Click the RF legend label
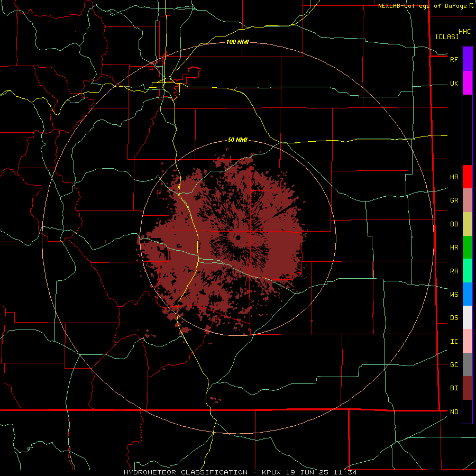Screen dimensions: 476x476 pyautogui.click(x=454, y=59)
